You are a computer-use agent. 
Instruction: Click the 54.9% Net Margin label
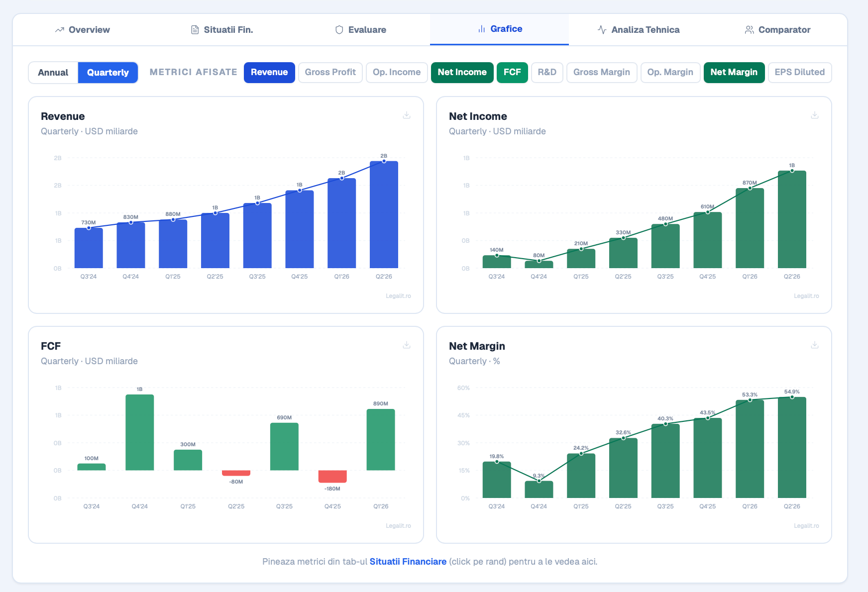click(792, 392)
